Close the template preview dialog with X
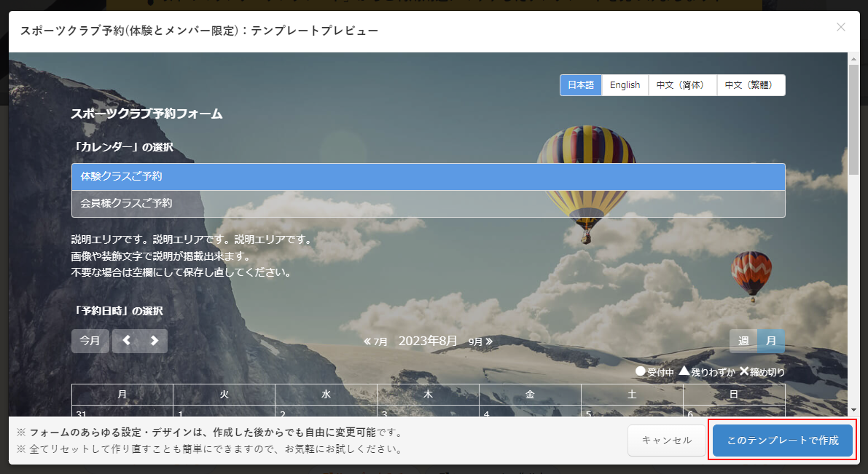Image resolution: width=868 pixels, height=474 pixels. click(x=841, y=28)
